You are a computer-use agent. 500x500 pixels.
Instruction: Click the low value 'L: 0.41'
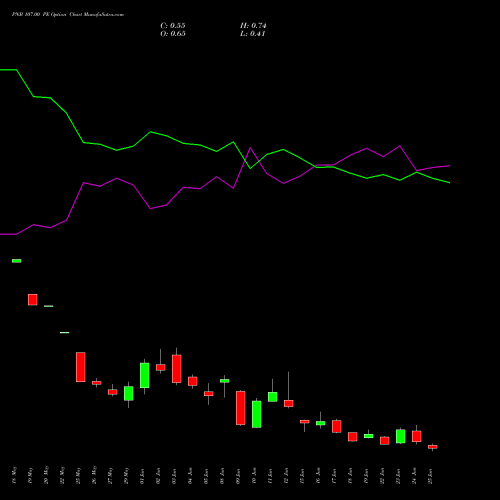[252, 34]
